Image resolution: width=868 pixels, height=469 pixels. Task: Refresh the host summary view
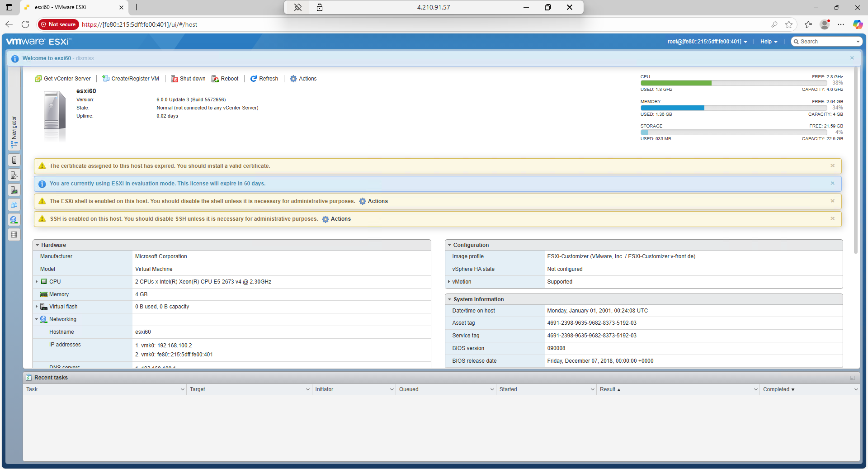click(x=264, y=79)
